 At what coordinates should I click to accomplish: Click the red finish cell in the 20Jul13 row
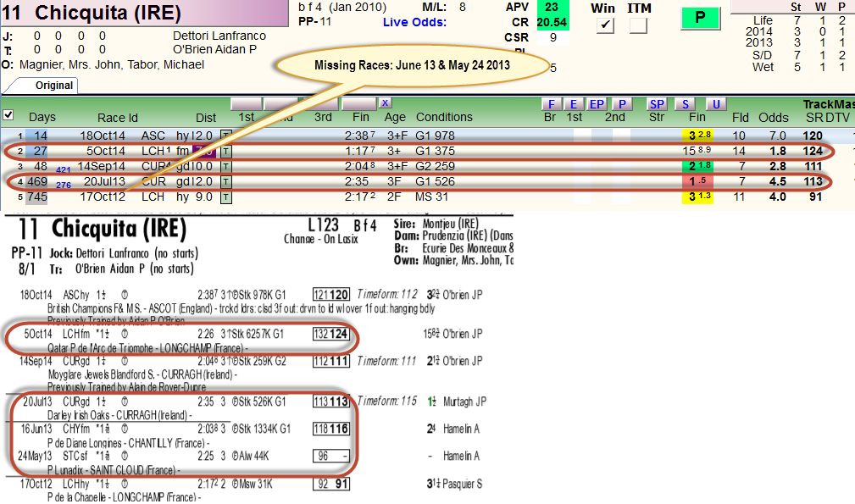pos(698,181)
